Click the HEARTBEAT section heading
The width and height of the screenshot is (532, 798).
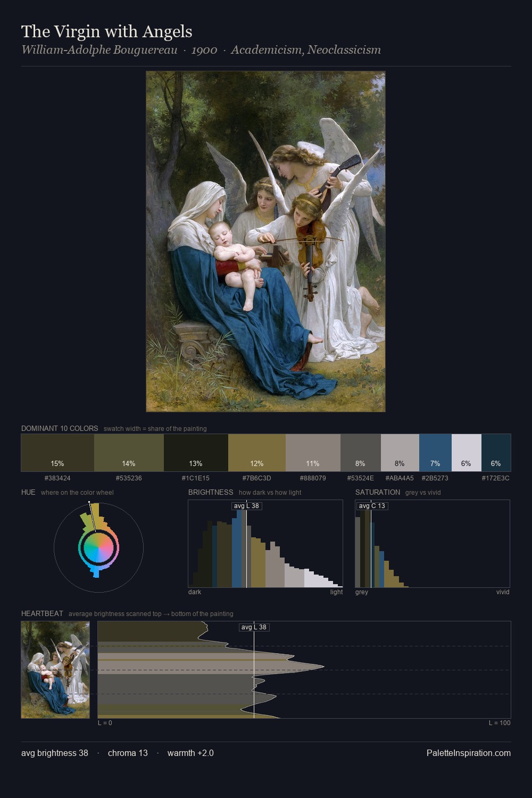(x=42, y=613)
